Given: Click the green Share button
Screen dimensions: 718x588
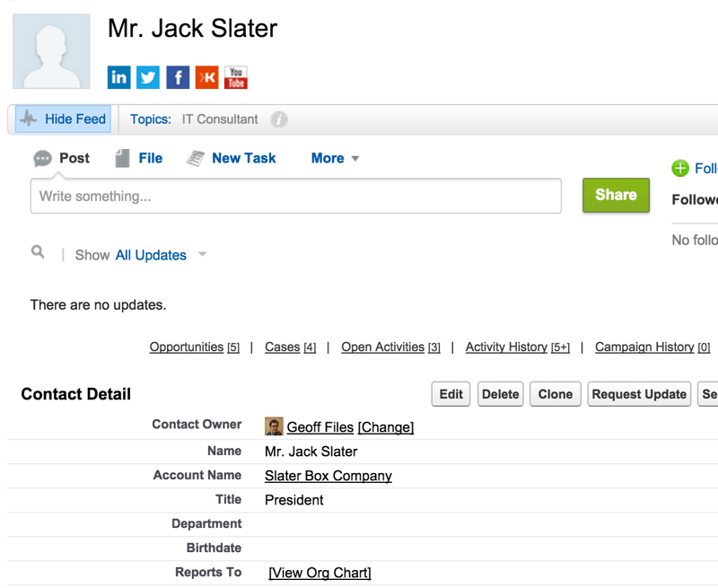Looking at the screenshot, I should [x=616, y=195].
